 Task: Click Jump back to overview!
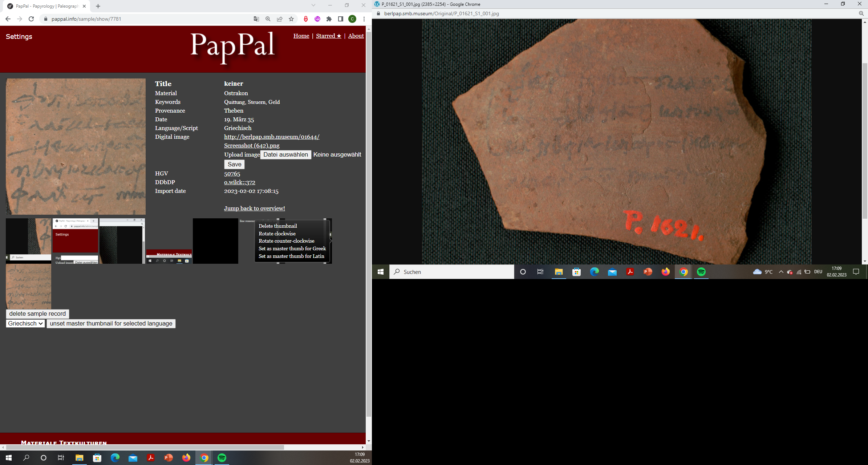(x=255, y=209)
